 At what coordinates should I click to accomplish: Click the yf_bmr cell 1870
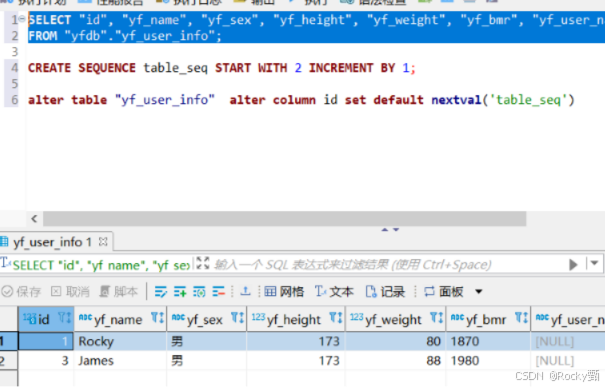488,341
